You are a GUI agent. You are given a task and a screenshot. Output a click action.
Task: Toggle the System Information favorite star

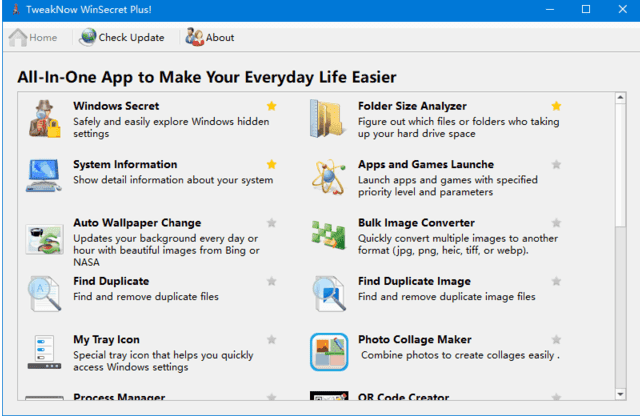click(x=271, y=164)
